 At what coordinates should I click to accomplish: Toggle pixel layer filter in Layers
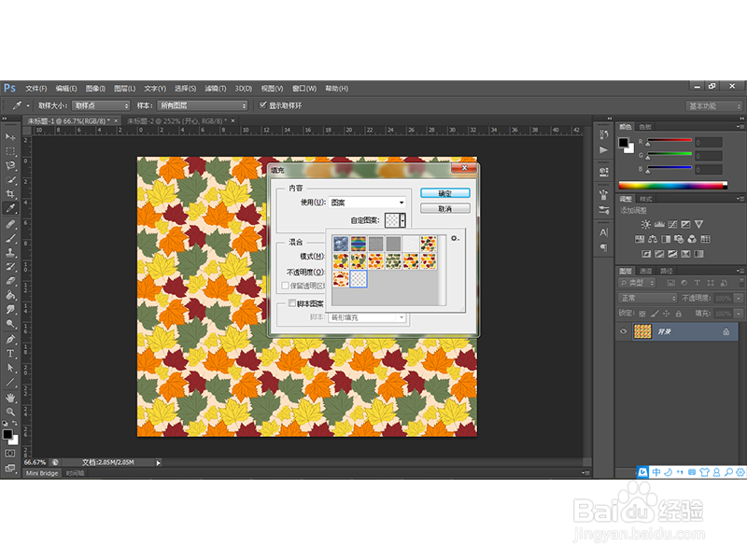point(671,283)
